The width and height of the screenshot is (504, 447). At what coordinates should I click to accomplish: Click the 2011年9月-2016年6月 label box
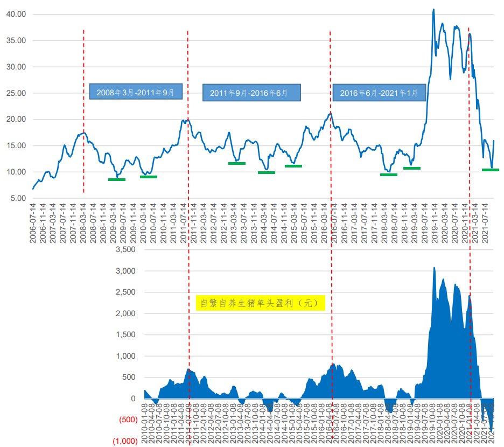click(x=251, y=93)
